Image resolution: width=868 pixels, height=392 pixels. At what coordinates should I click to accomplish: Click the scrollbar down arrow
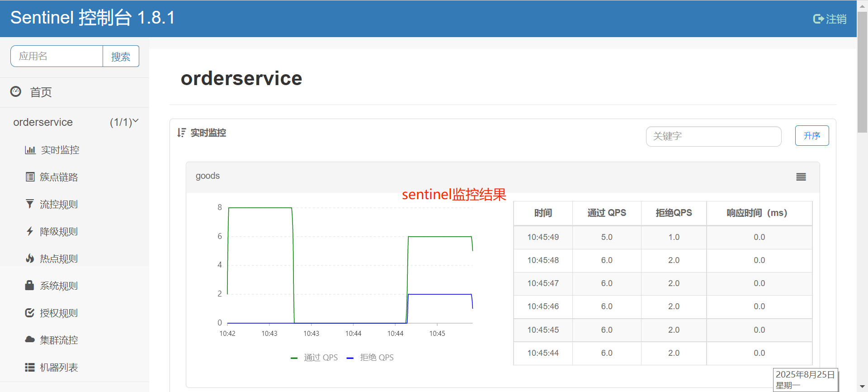[x=862, y=387]
